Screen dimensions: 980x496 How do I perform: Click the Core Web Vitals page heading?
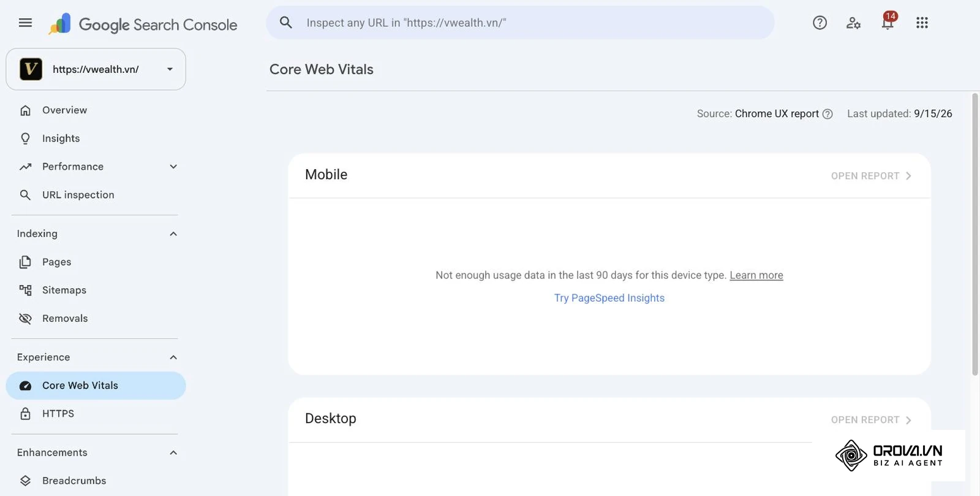pos(322,69)
